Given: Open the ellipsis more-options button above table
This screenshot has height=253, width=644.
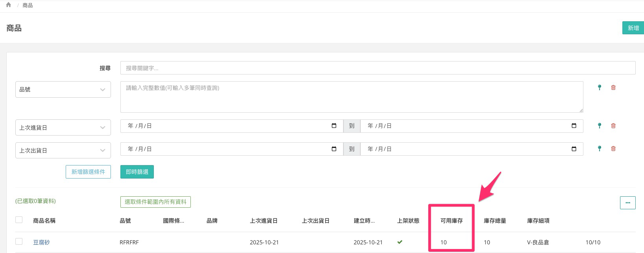Looking at the screenshot, I should [627, 203].
